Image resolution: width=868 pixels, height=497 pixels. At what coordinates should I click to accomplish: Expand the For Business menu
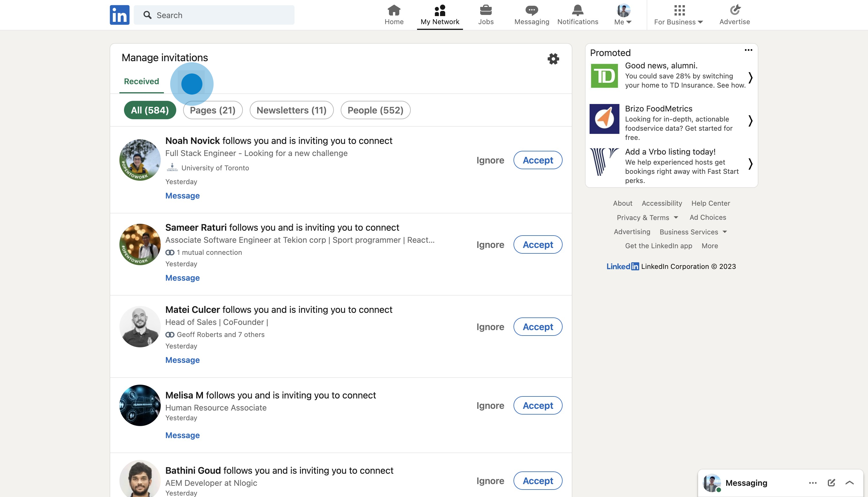[x=678, y=15]
